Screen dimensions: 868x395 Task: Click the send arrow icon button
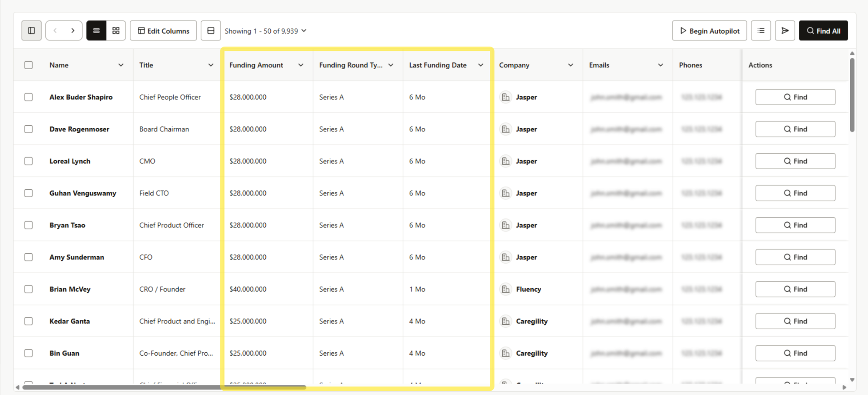785,31
